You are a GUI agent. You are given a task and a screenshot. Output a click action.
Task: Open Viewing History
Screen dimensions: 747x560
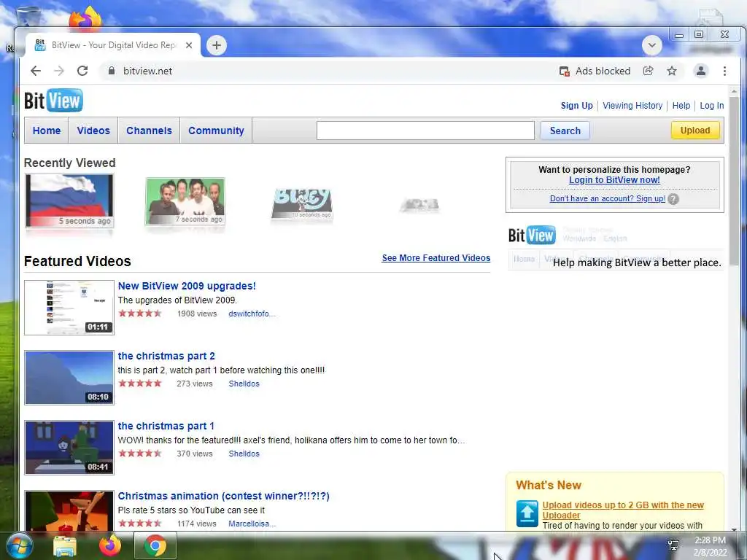click(x=632, y=106)
